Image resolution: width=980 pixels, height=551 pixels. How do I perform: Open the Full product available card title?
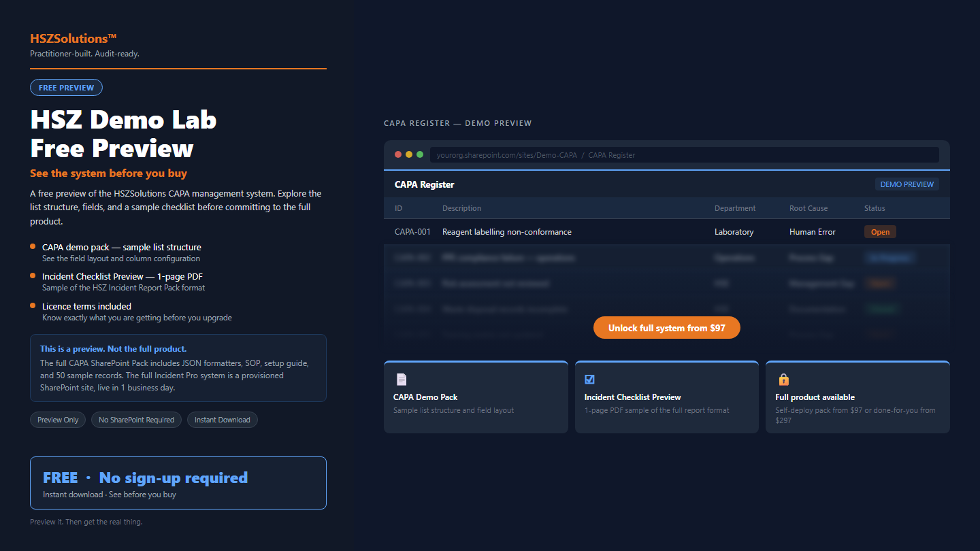pos(815,397)
